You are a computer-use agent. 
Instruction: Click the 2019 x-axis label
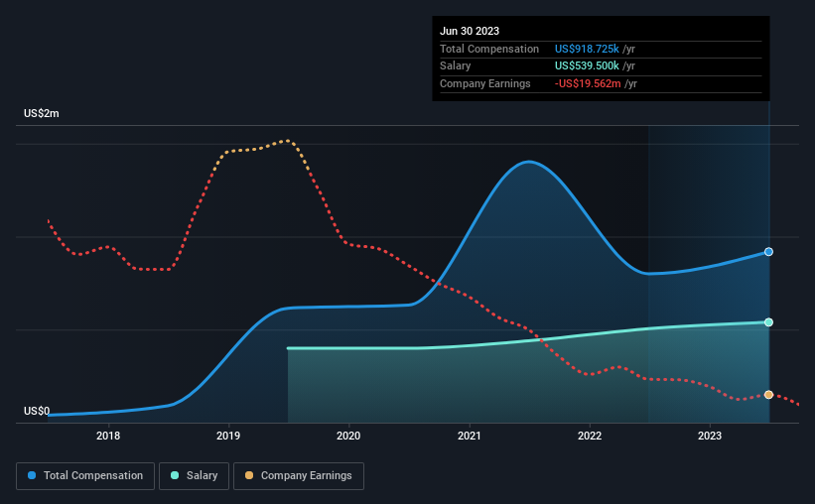(228, 436)
